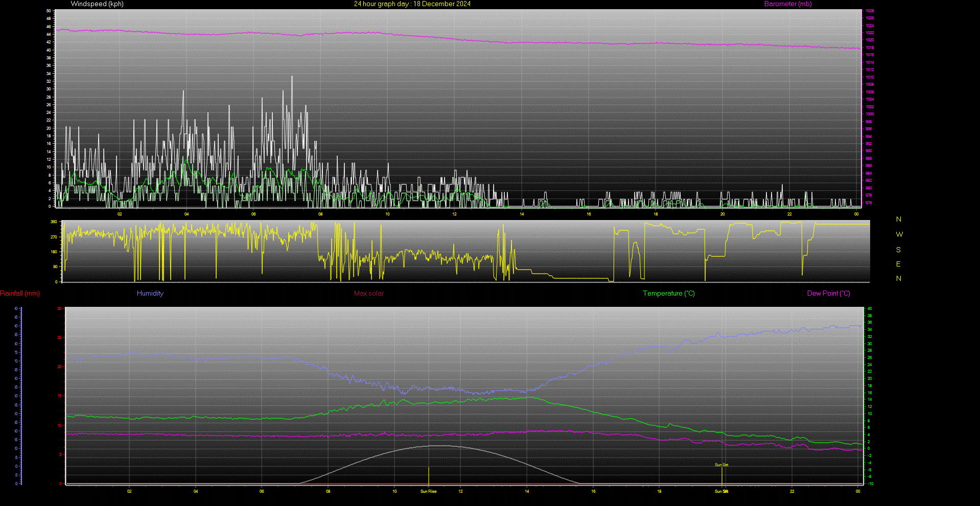Click the '360' wind direction axis label

(54, 222)
